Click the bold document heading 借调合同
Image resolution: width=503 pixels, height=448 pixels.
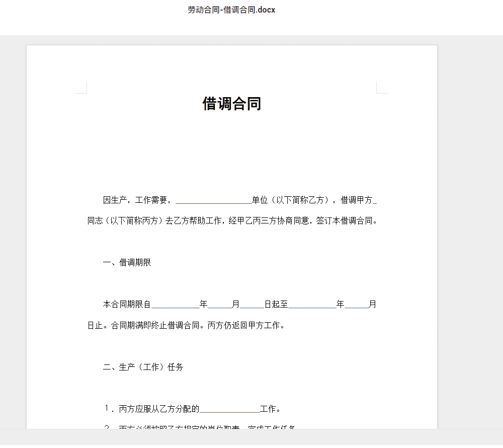(x=231, y=104)
